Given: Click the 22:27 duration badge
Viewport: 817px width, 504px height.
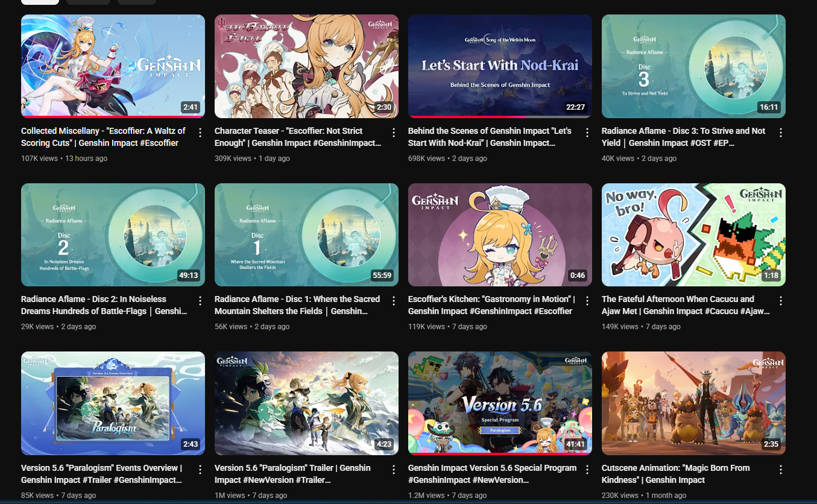Looking at the screenshot, I should click(576, 107).
